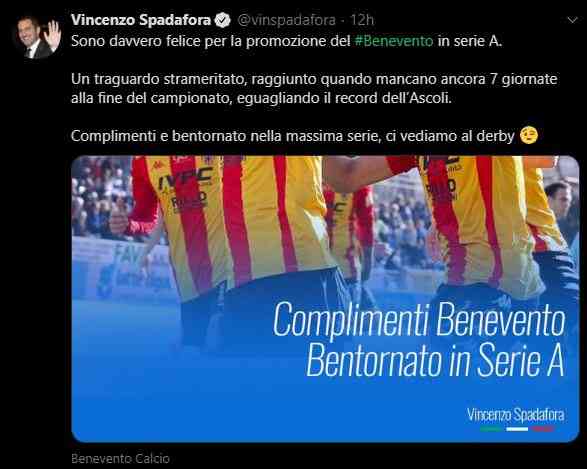Click the blue verified badge
Viewport: 587px width, 469px height.
tap(223, 20)
